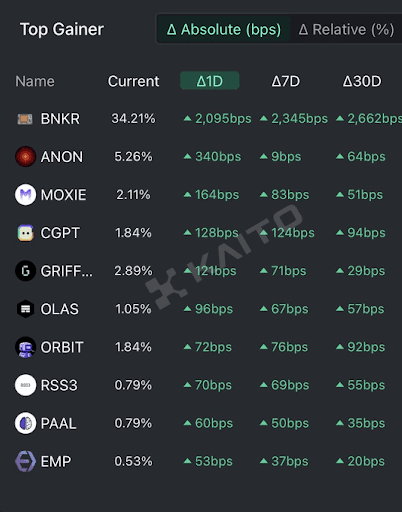
Task: Select the EMP purple logo icon
Action: pyautogui.click(x=25, y=461)
